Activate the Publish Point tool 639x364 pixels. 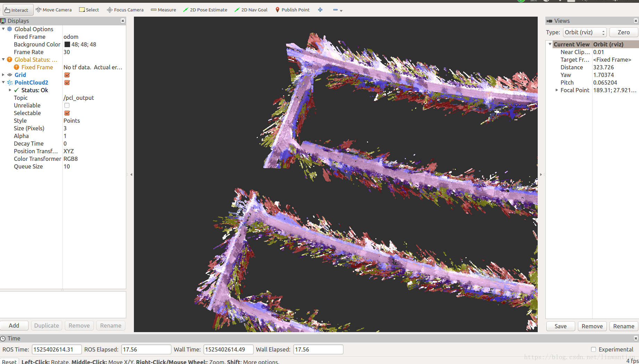(292, 10)
